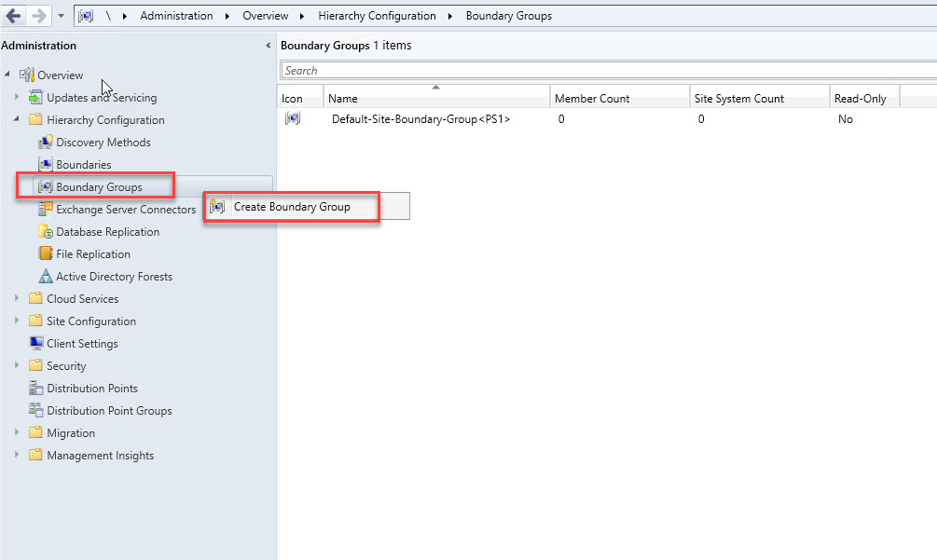Expand the Site Configuration folder

coord(16,321)
